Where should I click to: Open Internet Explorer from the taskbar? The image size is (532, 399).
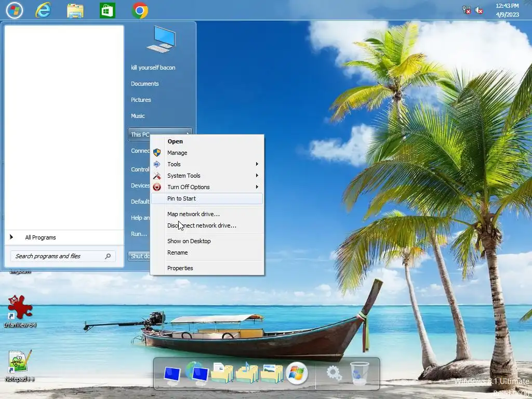(x=43, y=10)
